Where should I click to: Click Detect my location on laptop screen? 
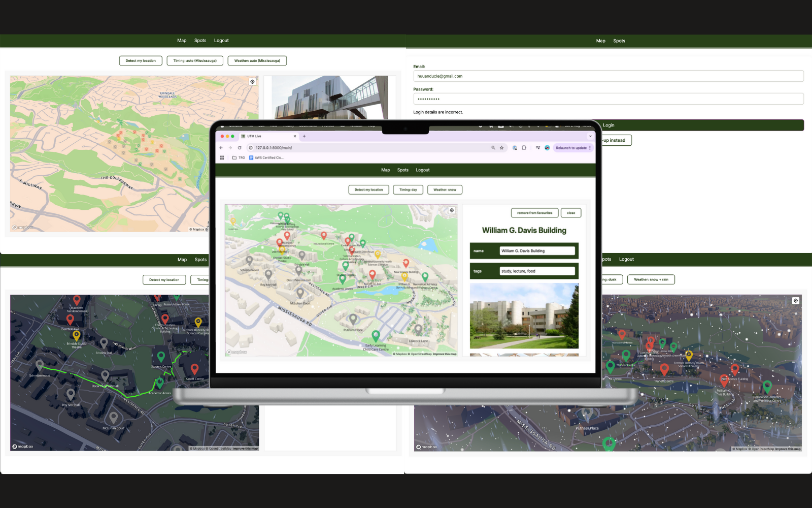(369, 189)
